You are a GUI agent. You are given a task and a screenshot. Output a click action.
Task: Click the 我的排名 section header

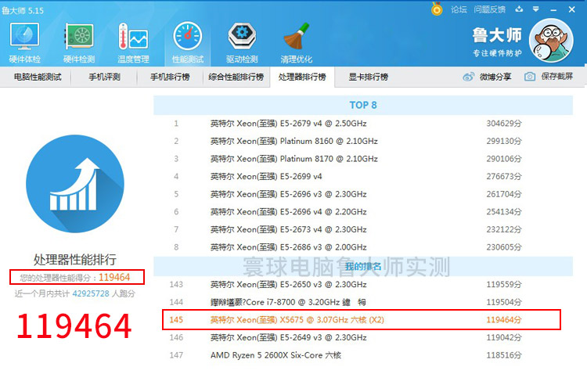pos(363,267)
